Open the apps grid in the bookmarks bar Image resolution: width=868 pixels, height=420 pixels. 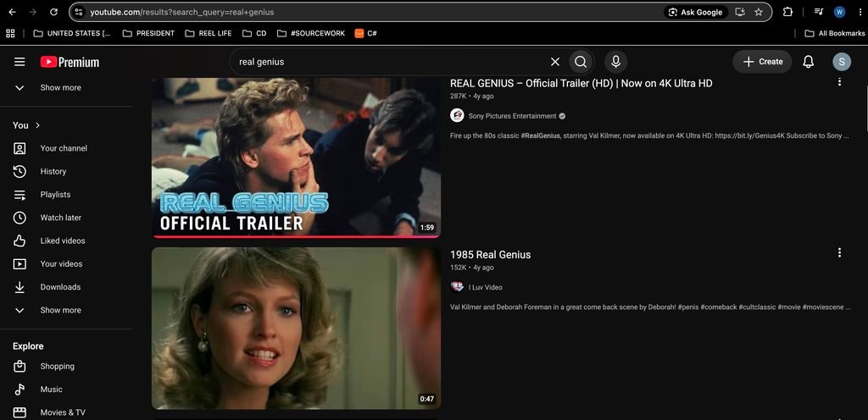10,33
